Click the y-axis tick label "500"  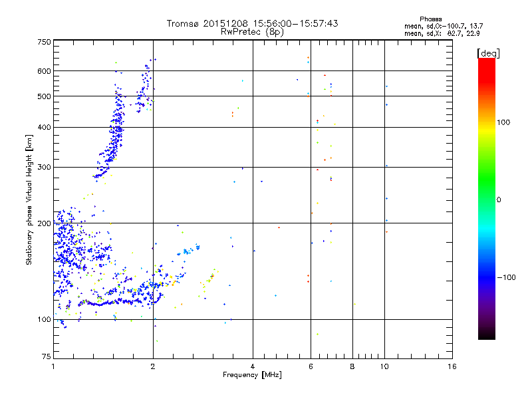44,96
